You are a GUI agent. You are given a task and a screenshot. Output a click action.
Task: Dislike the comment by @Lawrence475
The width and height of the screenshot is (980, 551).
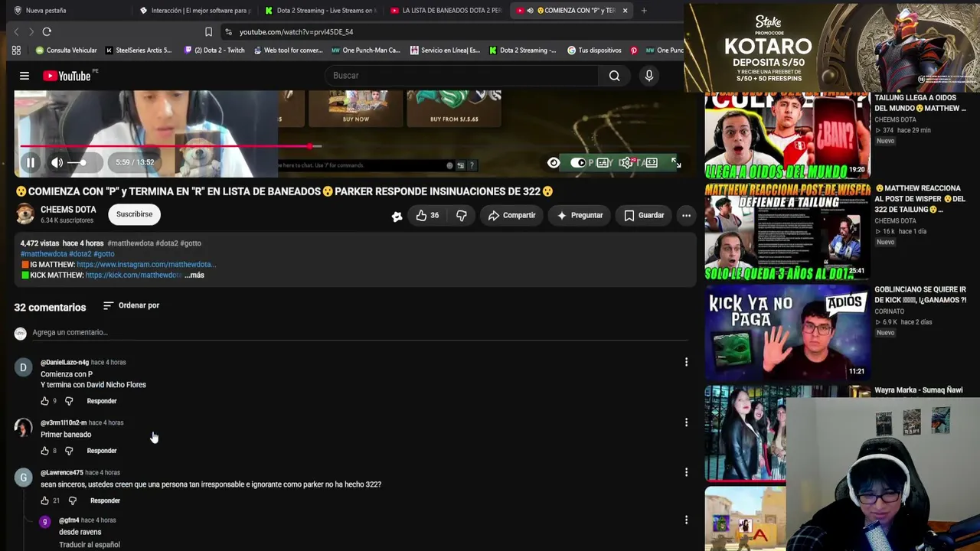pos(72,500)
